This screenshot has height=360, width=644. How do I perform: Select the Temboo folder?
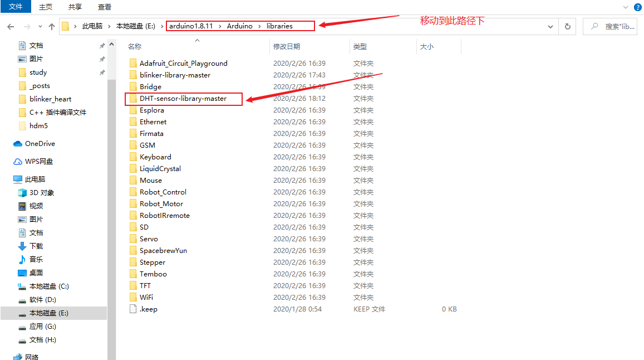point(153,274)
